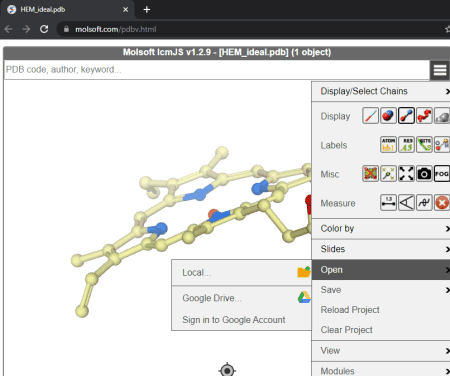Take a snapshot with camera icon

coord(424,174)
